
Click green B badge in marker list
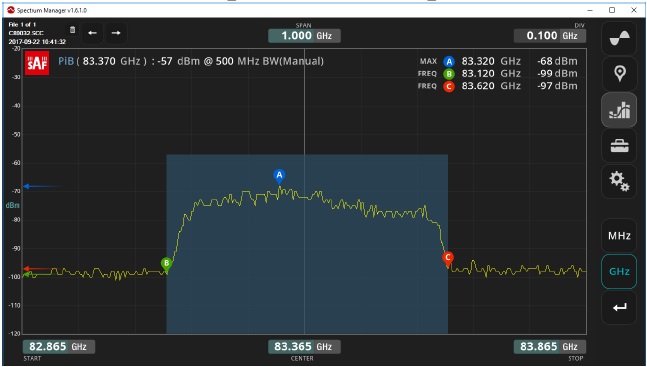coord(449,74)
